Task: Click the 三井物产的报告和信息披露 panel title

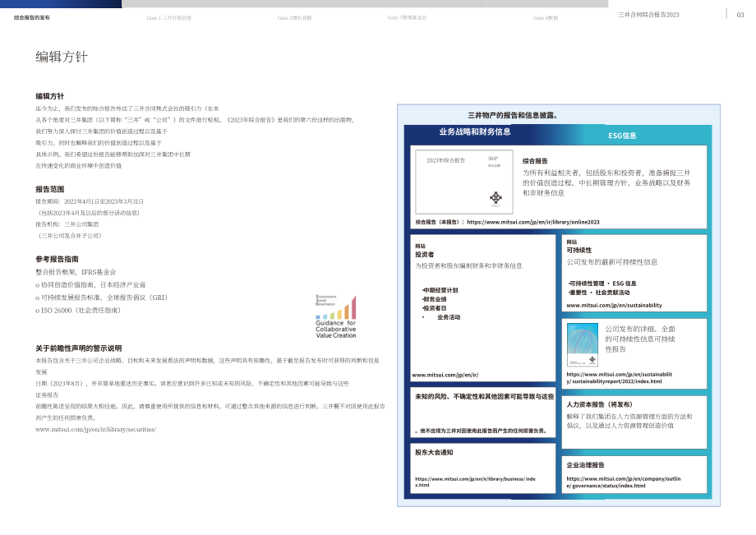Action: click(513, 115)
